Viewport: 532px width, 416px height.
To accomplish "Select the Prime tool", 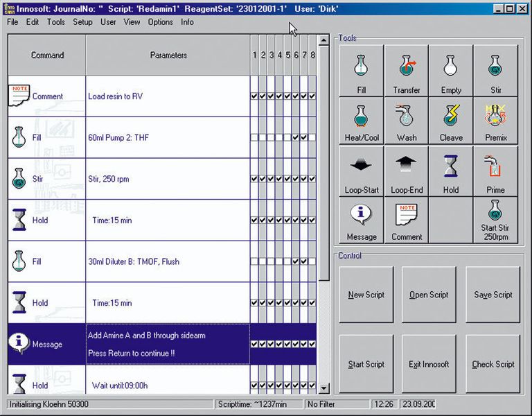I will [496, 171].
